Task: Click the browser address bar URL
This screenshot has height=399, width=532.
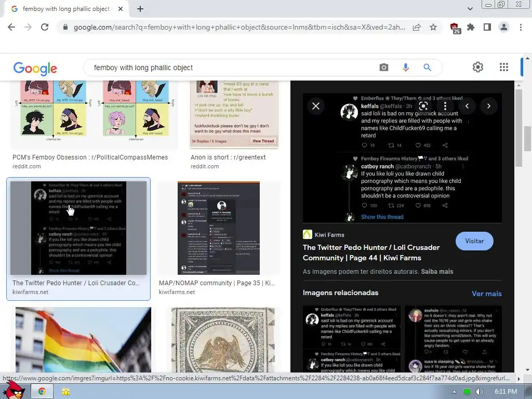Action: coord(239,27)
